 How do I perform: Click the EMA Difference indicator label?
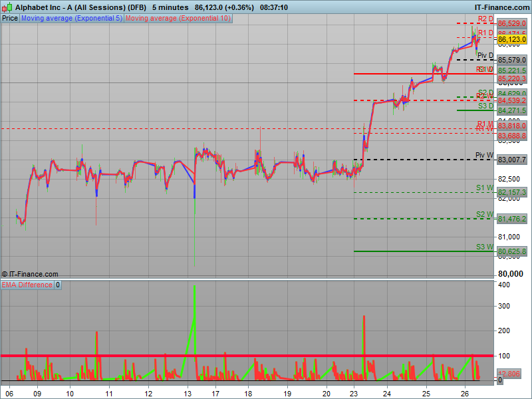point(27,285)
